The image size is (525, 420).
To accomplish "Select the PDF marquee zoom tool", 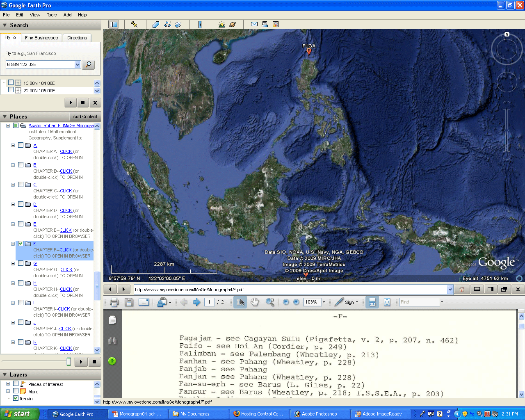I will point(270,302).
